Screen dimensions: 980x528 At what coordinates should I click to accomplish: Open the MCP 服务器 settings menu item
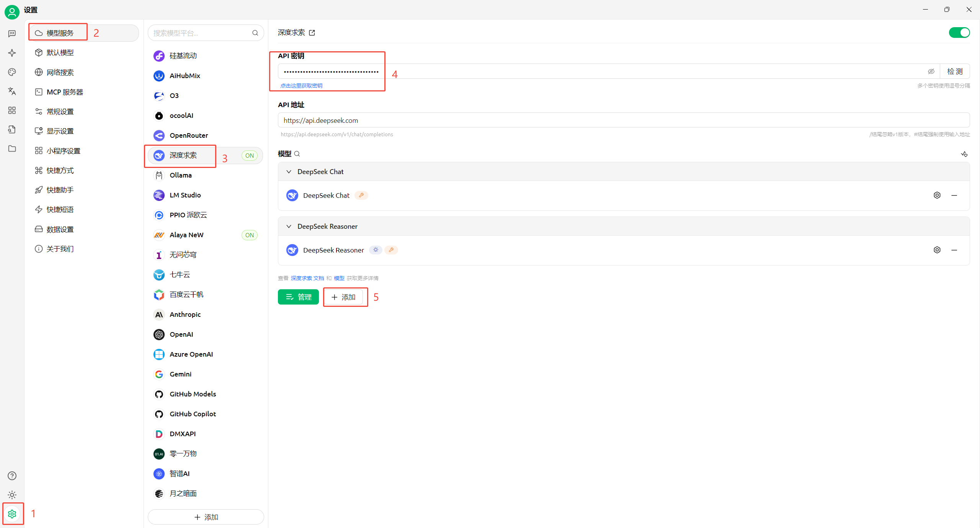click(x=64, y=92)
